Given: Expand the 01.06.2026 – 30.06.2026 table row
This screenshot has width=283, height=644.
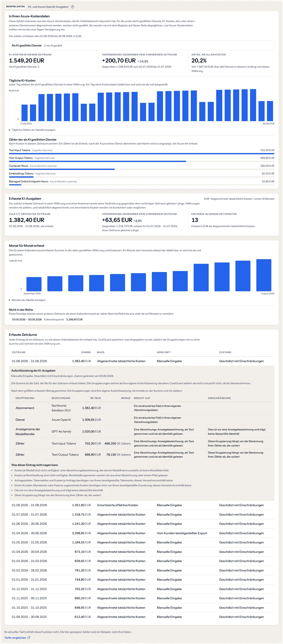Looking at the screenshot, I should (x=141, y=524).
